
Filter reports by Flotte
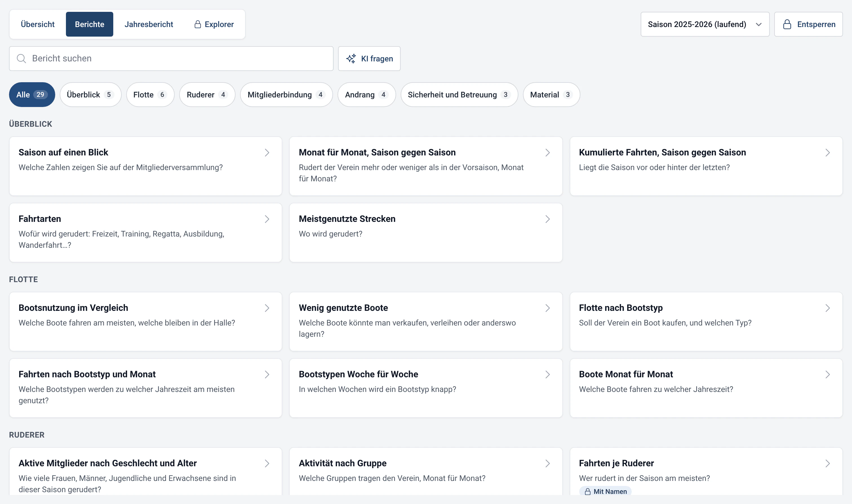[x=150, y=95]
